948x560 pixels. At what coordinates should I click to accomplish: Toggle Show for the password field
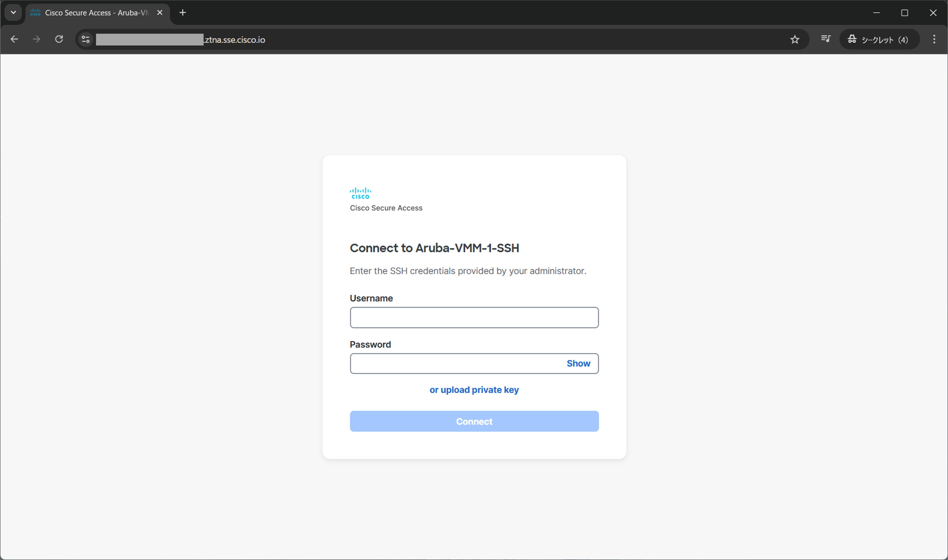(578, 363)
